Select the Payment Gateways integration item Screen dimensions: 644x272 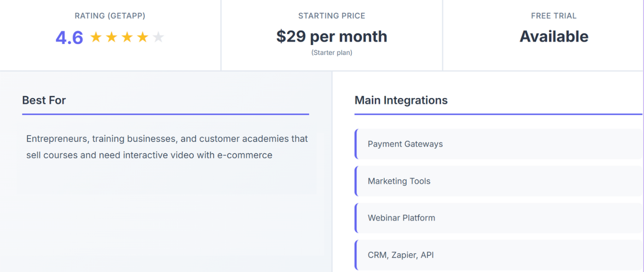[x=499, y=144]
